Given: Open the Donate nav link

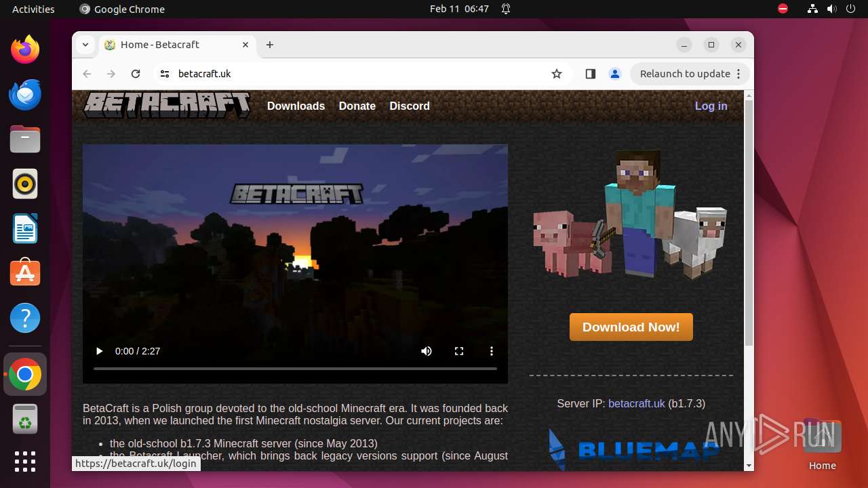Looking at the screenshot, I should 357,106.
